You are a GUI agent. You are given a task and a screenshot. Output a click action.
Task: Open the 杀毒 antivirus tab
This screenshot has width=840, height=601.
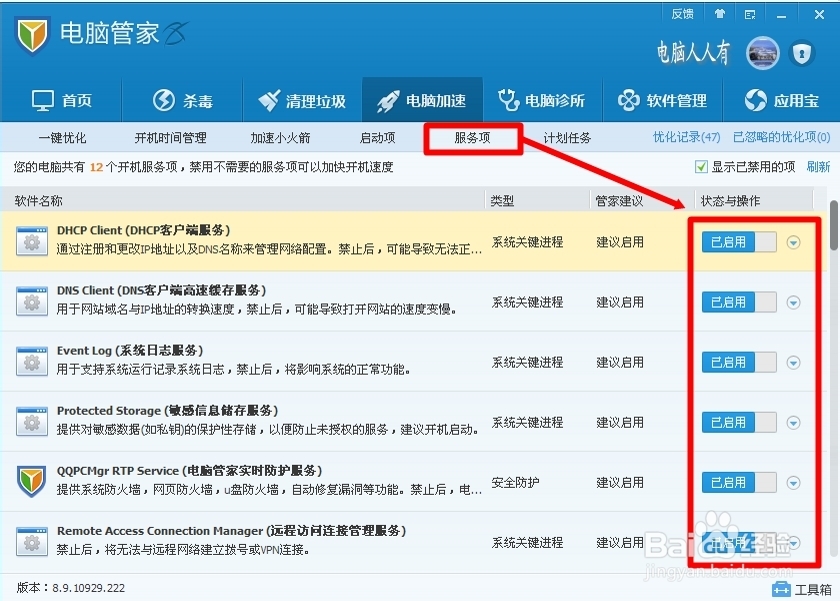pyautogui.click(x=183, y=100)
